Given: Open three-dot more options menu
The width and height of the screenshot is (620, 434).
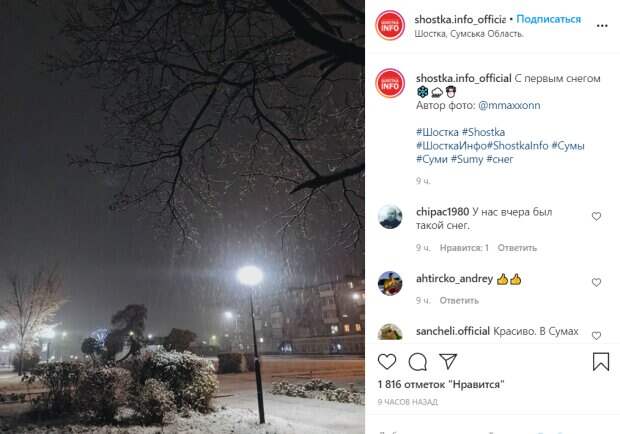Looking at the screenshot, I should tap(602, 26).
